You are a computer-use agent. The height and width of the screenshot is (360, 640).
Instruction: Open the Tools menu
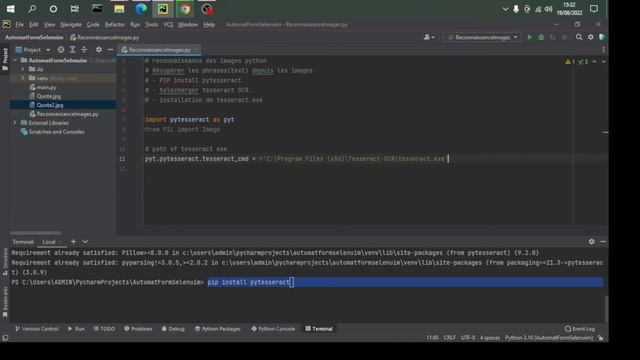(x=151, y=24)
